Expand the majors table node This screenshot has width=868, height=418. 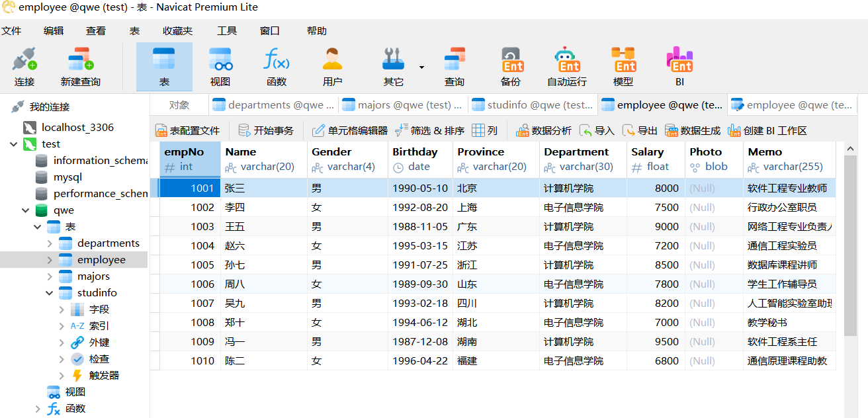coord(50,276)
